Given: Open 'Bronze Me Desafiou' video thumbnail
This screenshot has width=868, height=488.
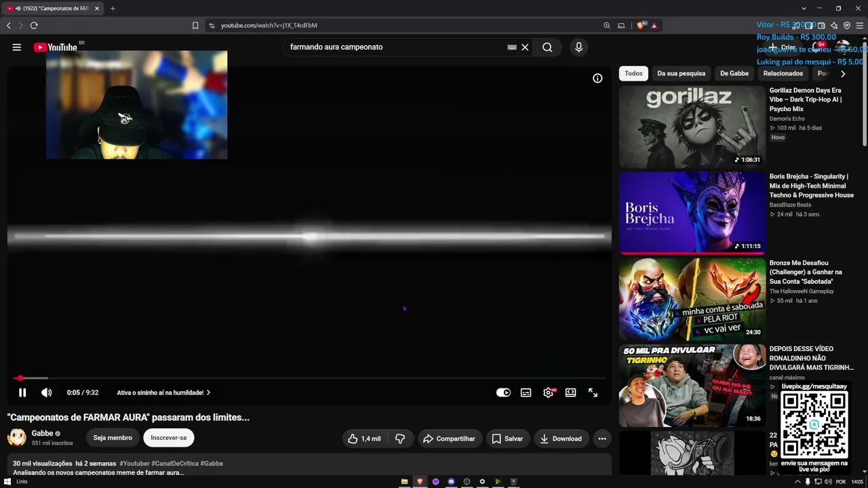Looking at the screenshot, I should 692,299.
